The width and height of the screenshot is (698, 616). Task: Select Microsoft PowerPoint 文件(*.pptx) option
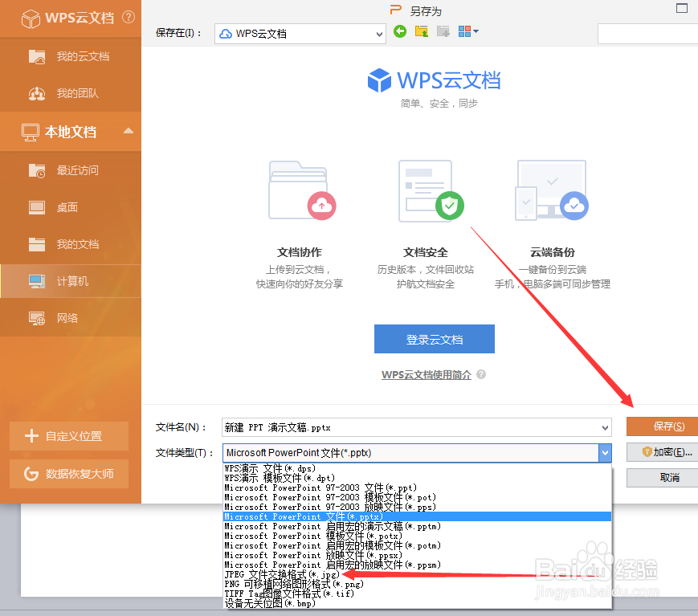click(x=417, y=516)
